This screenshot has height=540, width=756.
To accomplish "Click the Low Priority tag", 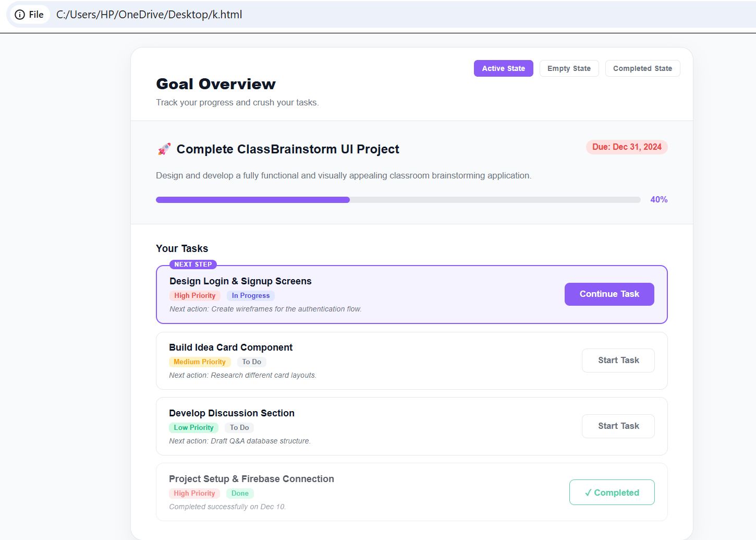I will tap(193, 428).
